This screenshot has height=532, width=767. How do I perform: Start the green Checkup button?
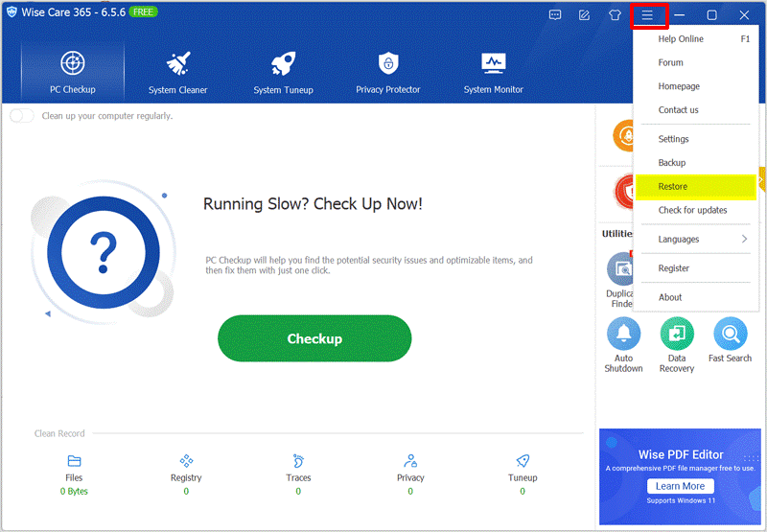(314, 338)
